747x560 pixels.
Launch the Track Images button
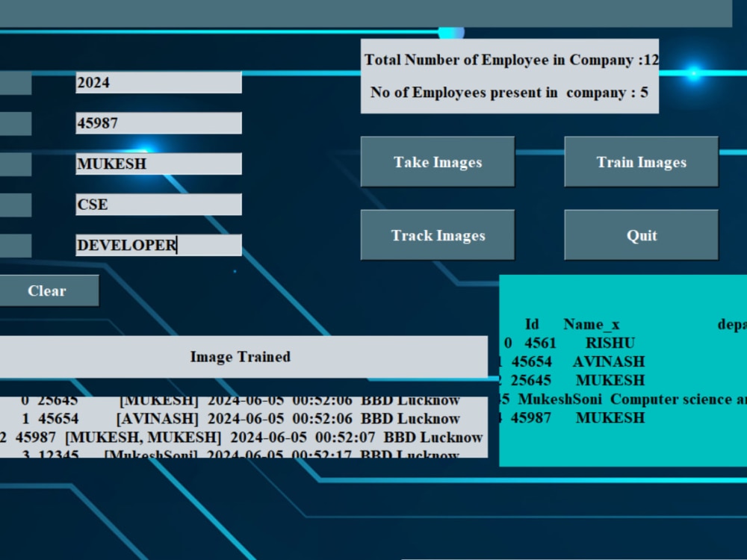[437, 235]
